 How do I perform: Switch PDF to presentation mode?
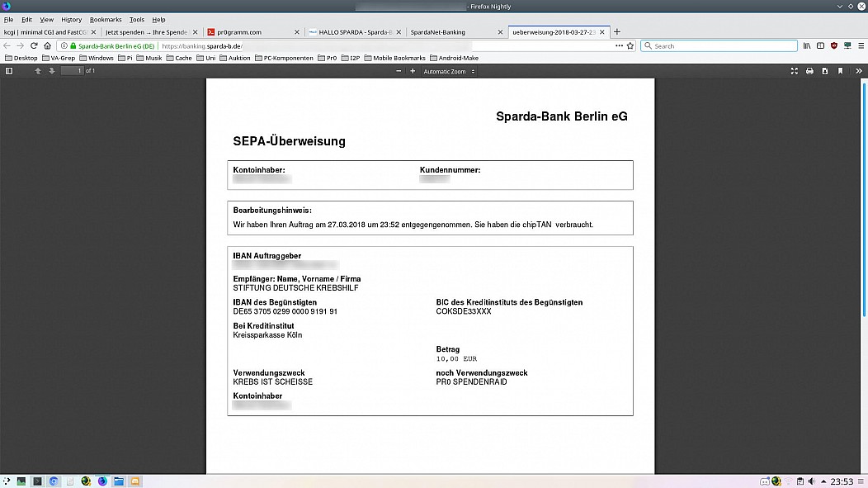pyautogui.click(x=795, y=71)
